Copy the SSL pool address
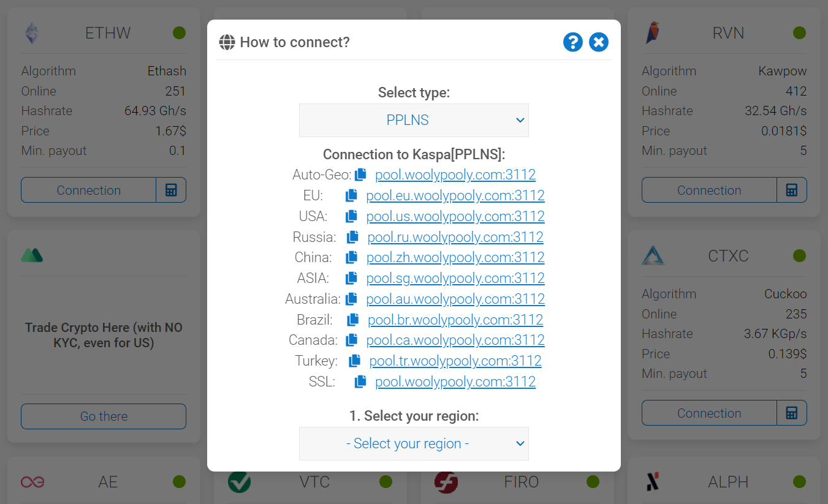This screenshot has width=828, height=504. tap(360, 382)
